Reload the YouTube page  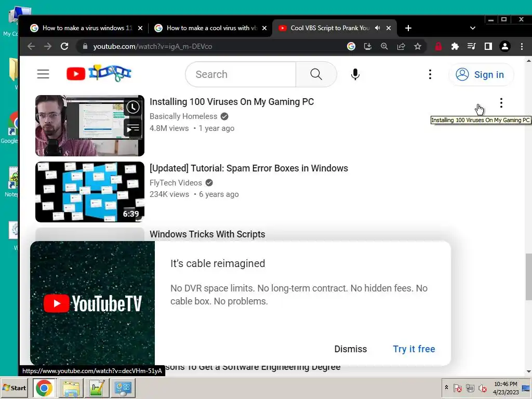point(64,46)
